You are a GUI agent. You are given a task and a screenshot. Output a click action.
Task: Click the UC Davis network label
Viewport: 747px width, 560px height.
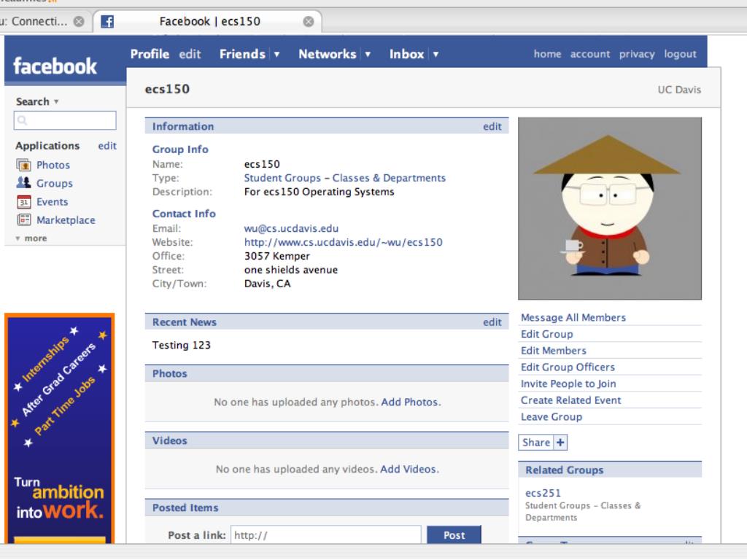[x=679, y=90]
